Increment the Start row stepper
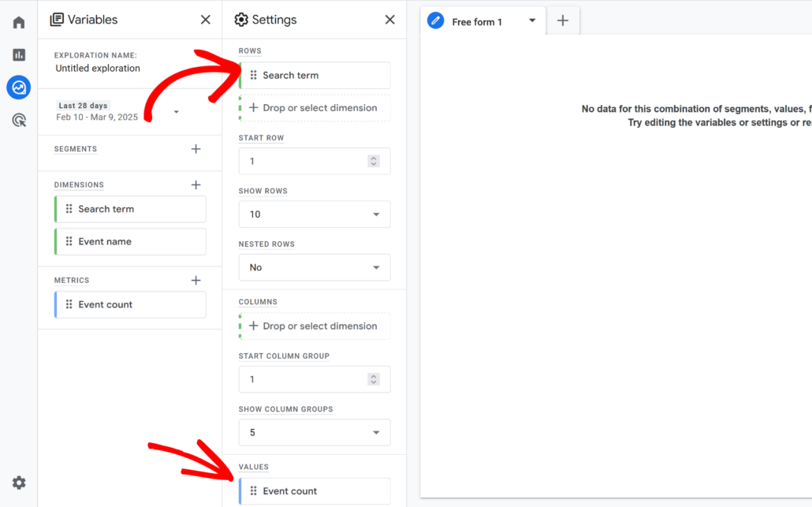Viewport: 812px width, 507px height. pyautogui.click(x=373, y=158)
